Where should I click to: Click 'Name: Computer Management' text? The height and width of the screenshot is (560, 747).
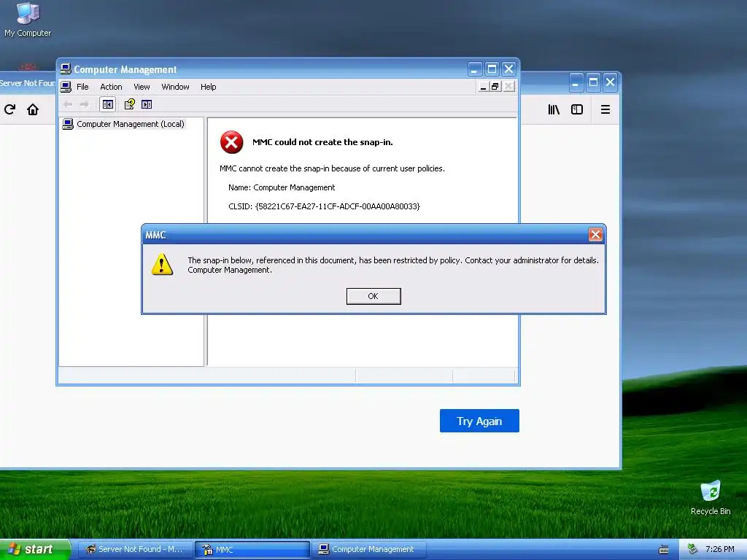tap(282, 187)
